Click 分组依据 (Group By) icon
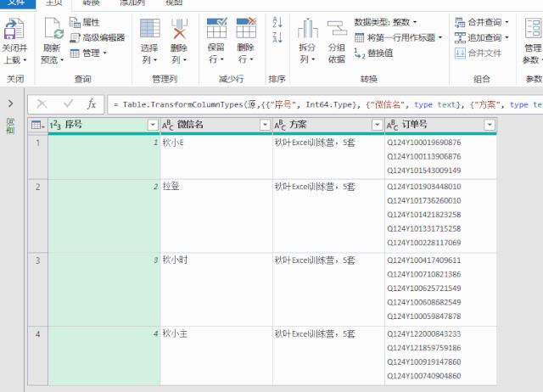The width and height of the screenshot is (543, 392). pos(337,28)
